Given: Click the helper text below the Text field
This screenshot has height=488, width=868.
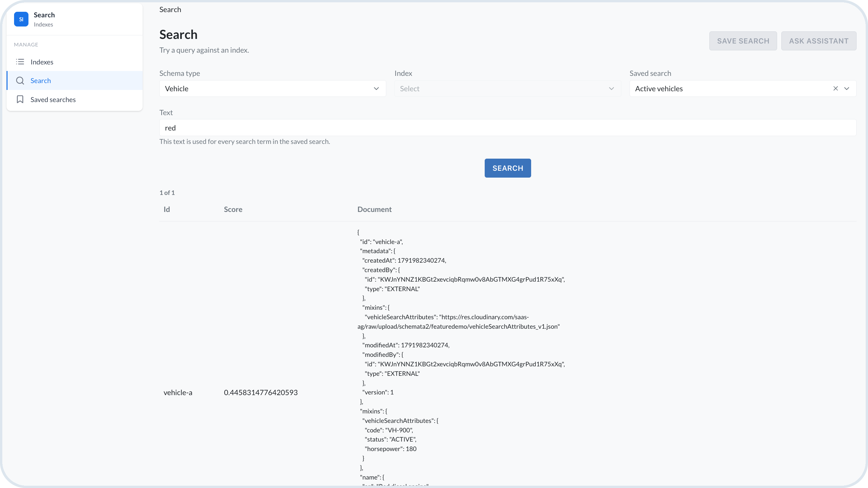Looking at the screenshot, I should [x=245, y=142].
